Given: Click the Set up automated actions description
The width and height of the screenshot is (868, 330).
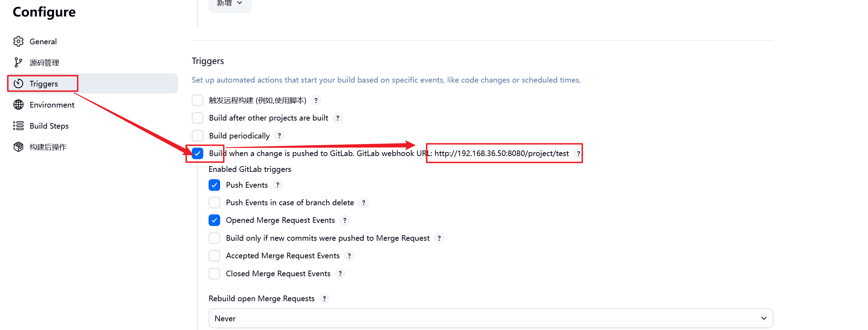Looking at the screenshot, I should coord(386,80).
